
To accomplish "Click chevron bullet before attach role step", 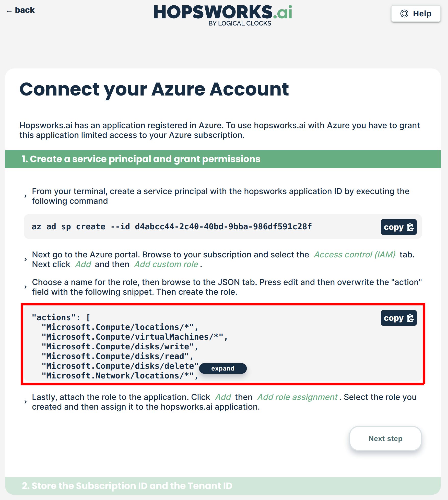I will (26, 402).
